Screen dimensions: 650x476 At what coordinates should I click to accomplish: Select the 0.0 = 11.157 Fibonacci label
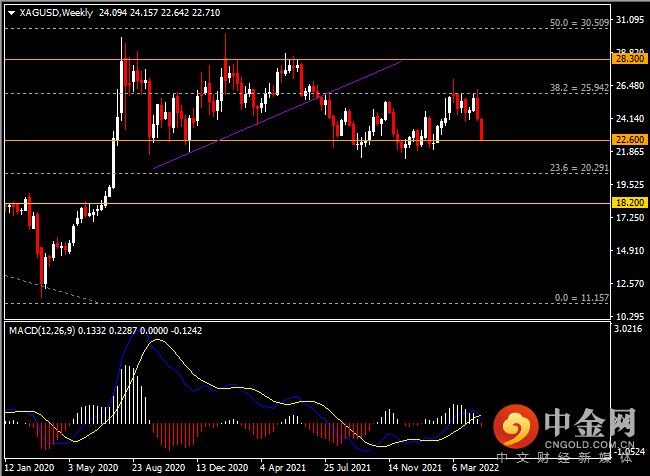[x=582, y=298]
